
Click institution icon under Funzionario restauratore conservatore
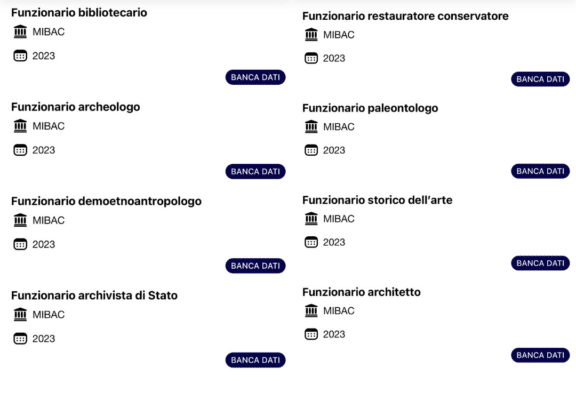(x=311, y=35)
